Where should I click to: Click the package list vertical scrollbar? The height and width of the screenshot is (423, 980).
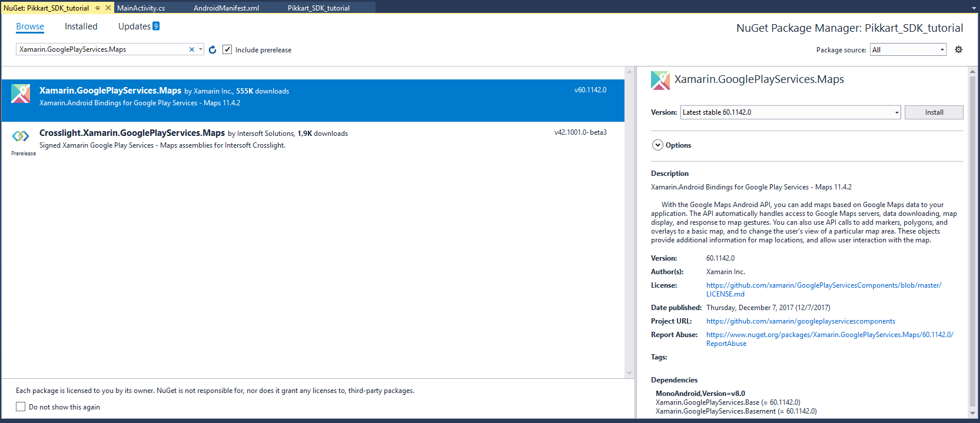pos(629,222)
